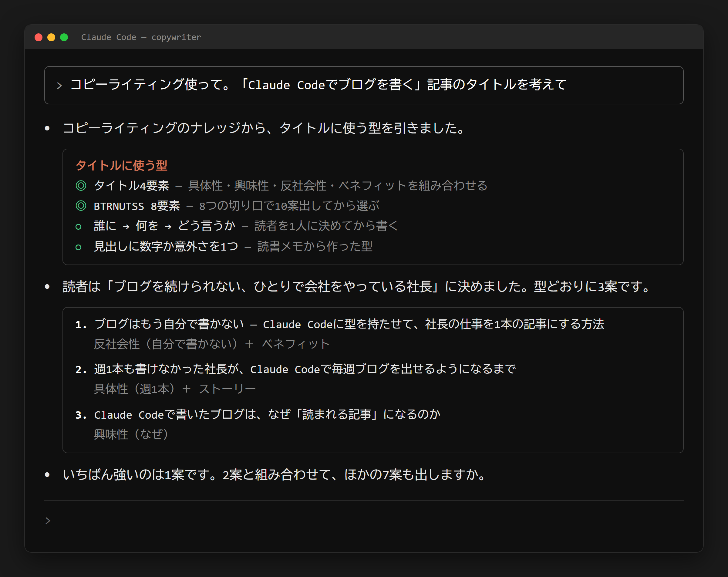The height and width of the screenshot is (577, 728).
Task: Click the small circle icon beside 誰に → 何を
Action: click(x=78, y=227)
